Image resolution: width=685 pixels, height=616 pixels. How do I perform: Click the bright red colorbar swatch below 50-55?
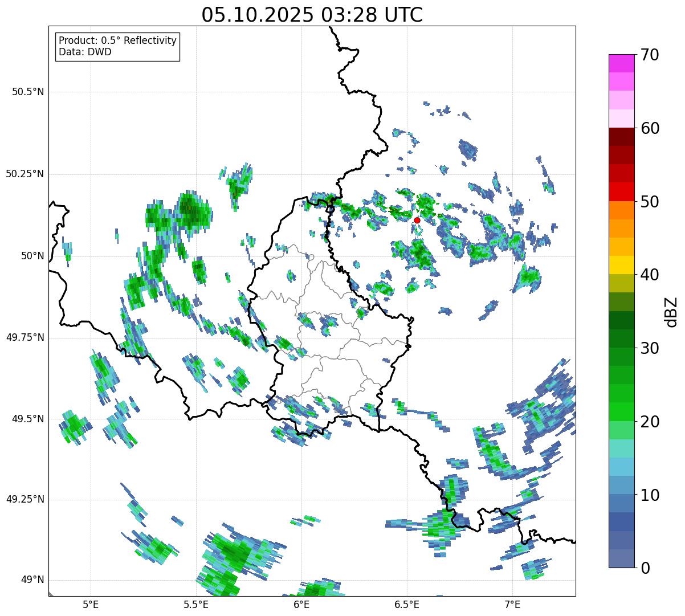point(622,191)
